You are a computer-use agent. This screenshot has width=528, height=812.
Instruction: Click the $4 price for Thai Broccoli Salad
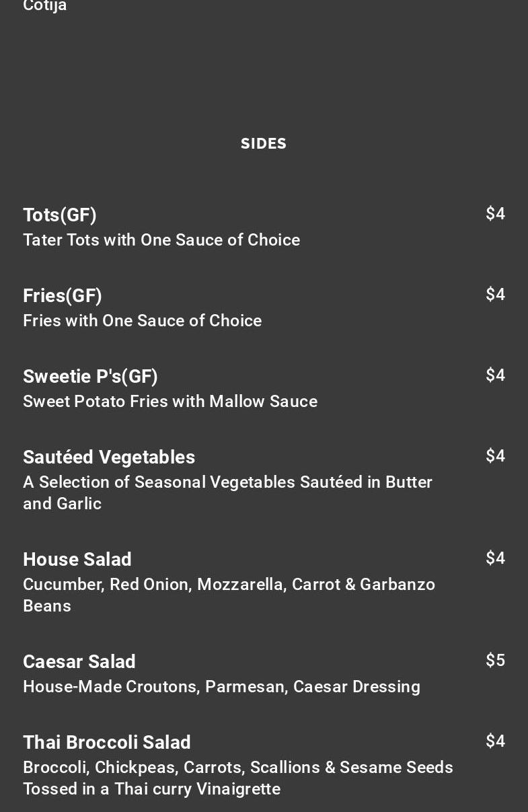495,741
